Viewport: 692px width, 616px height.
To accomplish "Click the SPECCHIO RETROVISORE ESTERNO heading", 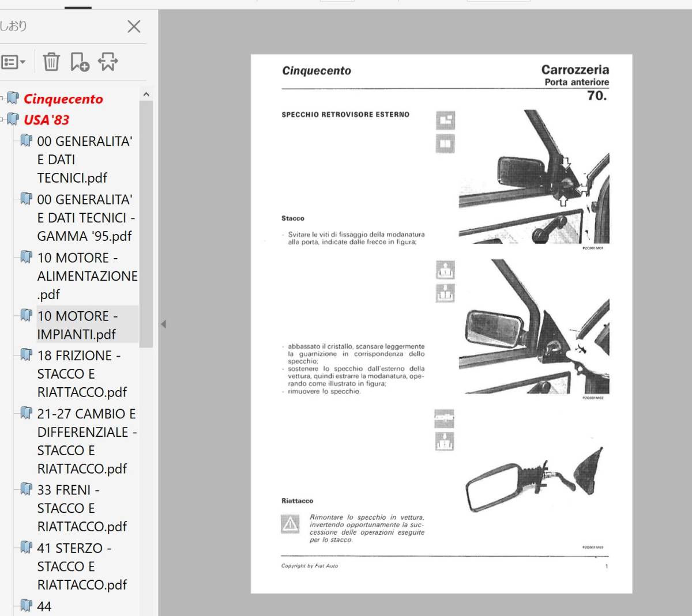I will tap(345, 115).
